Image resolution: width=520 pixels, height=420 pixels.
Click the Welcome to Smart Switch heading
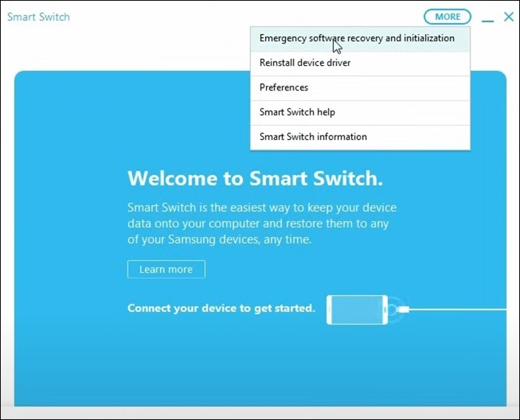[256, 179]
